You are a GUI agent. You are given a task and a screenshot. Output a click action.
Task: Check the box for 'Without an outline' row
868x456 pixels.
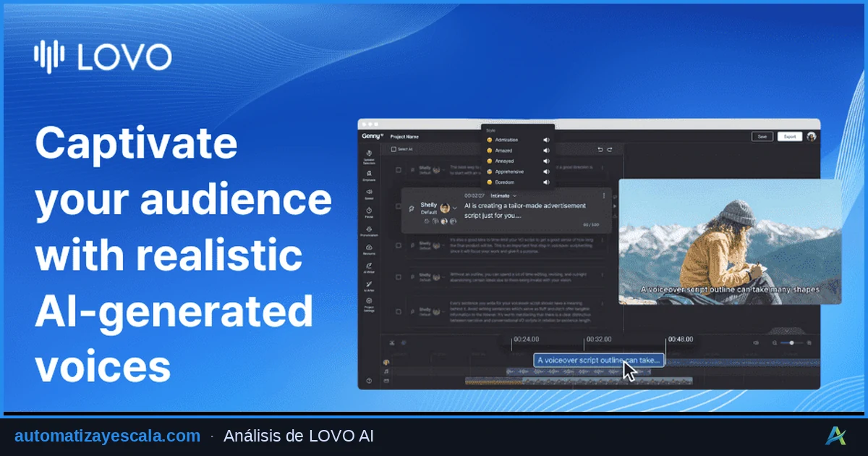click(398, 276)
